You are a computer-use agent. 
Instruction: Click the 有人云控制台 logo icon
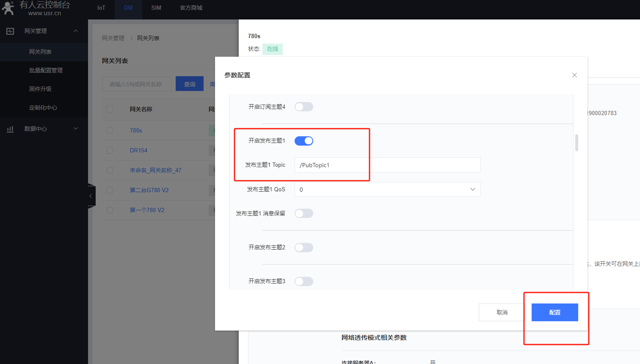(x=8, y=8)
